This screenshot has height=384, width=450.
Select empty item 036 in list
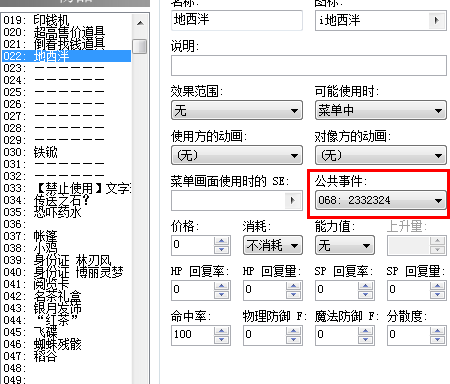pyautogui.click(x=67, y=224)
